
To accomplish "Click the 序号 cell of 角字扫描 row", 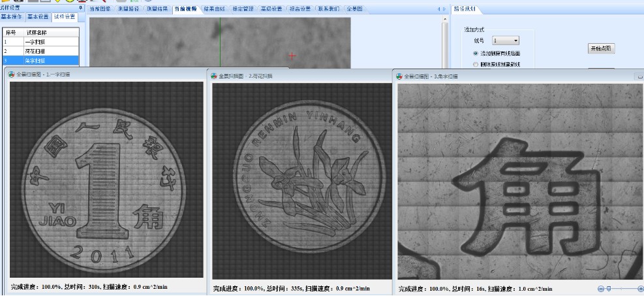I will 13,61.
